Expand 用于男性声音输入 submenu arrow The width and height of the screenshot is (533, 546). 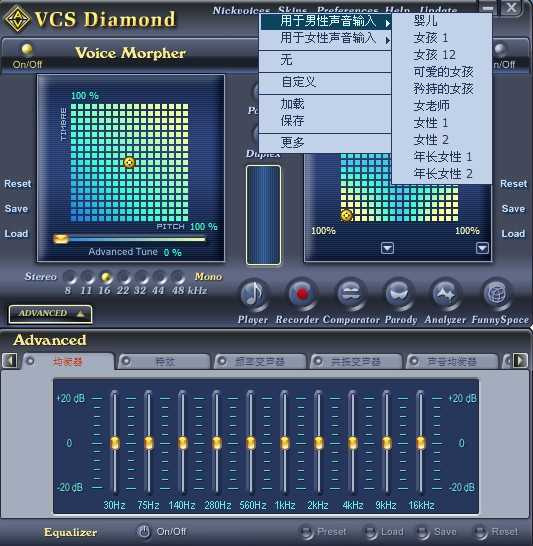point(387,23)
